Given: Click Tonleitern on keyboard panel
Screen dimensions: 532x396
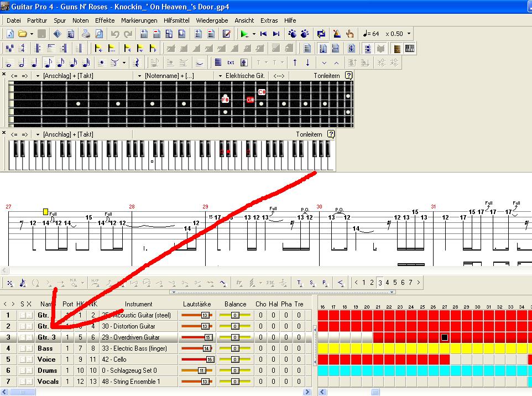Looking at the screenshot, I should [309, 134].
